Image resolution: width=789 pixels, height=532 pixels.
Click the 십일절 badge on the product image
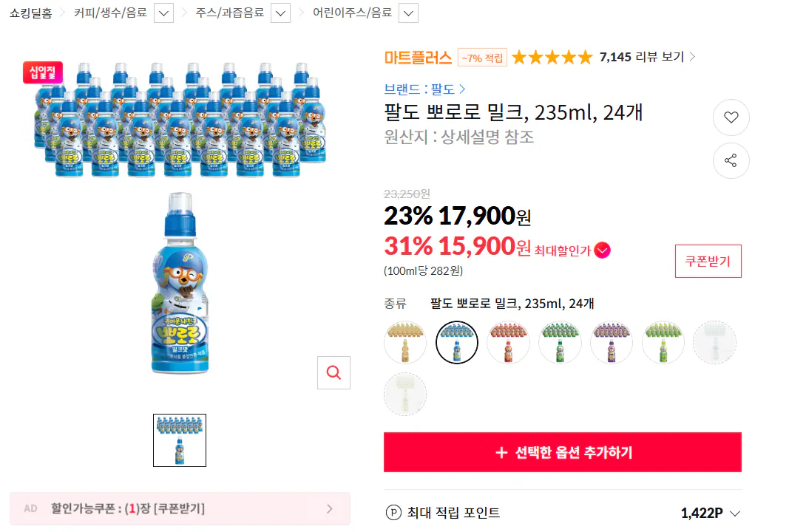(x=42, y=72)
